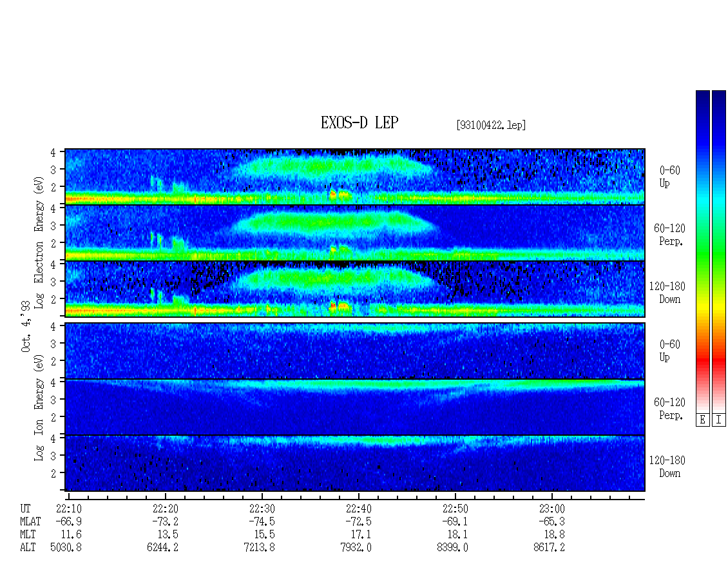Select the boxed I label under colorbar
The height and width of the screenshot is (564, 728).
tap(719, 420)
